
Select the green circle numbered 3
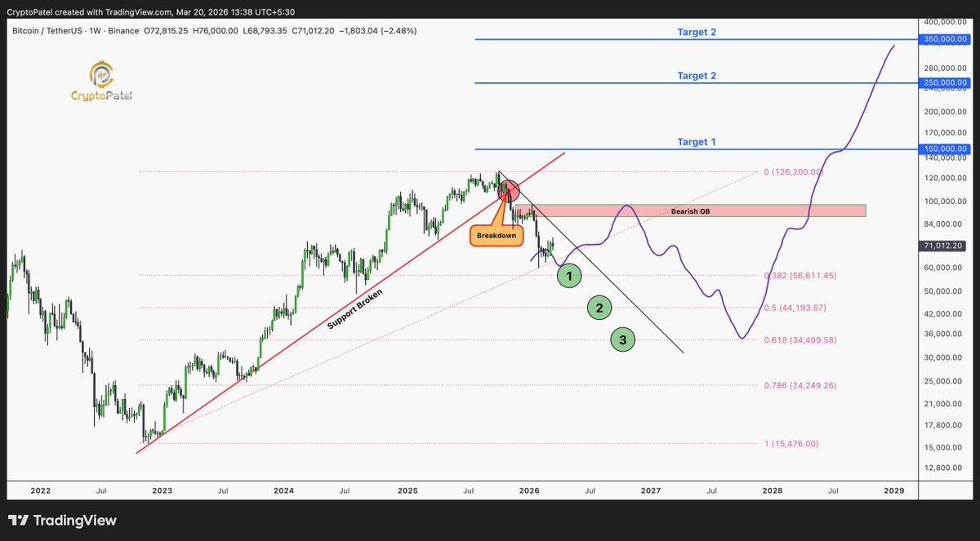click(x=623, y=340)
